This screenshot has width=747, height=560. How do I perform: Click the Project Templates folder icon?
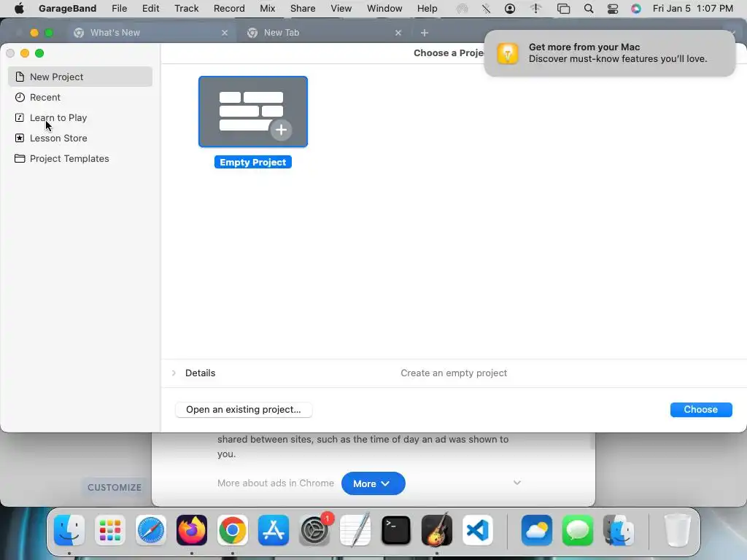pyautogui.click(x=20, y=158)
